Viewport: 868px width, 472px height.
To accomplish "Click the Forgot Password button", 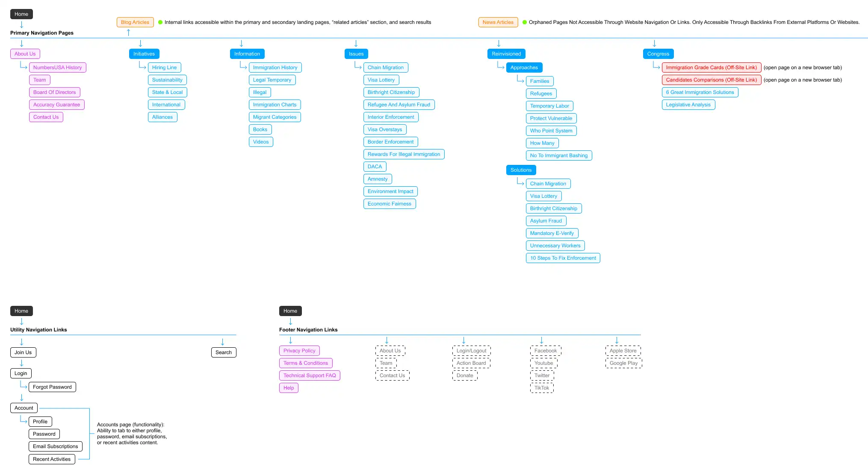I will [52, 387].
